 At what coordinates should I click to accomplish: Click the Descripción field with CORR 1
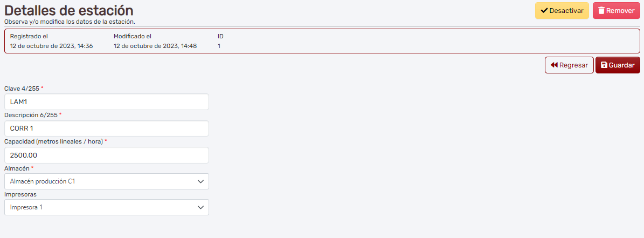click(106, 128)
